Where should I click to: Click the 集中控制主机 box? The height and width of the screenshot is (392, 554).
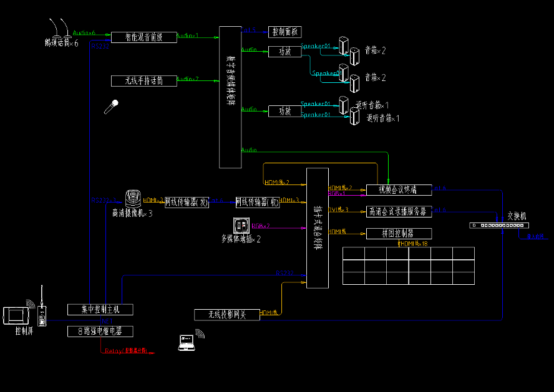100,309
